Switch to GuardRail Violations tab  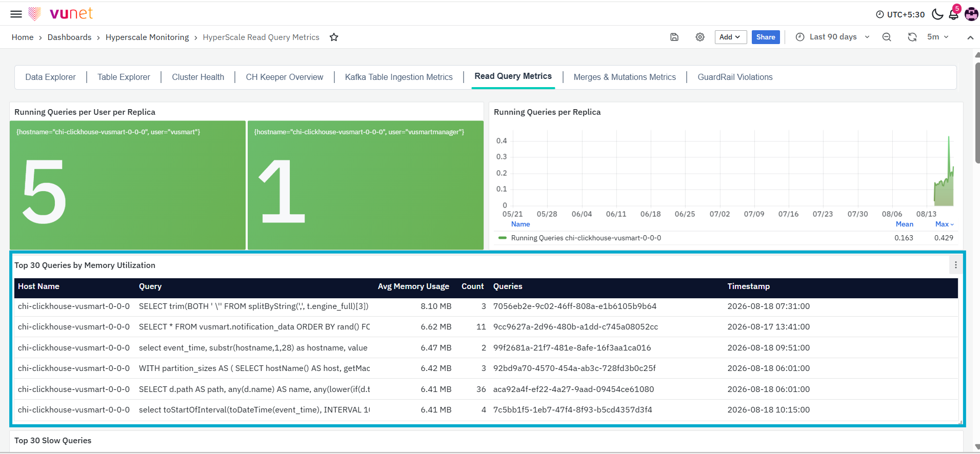point(735,77)
